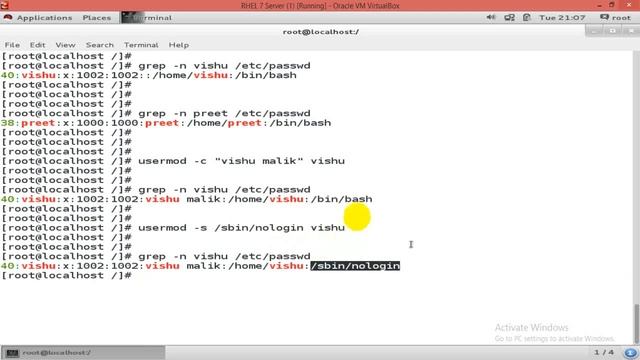The height and width of the screenshot is (360, 640).
Task: Click the passwd output ending in /bin/bash with vishu malik
Action: 187,199
